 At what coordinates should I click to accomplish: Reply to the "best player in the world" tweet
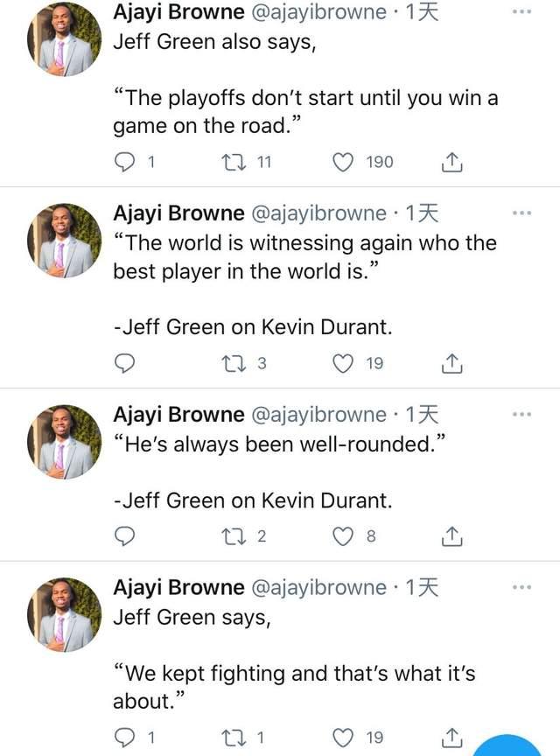point(126,362)
